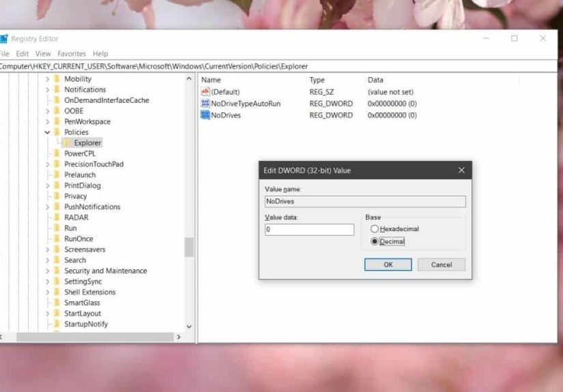Click the Explorer folder icon
The image size is (563, 392).
pyautogui.click(x=66, y=142)
